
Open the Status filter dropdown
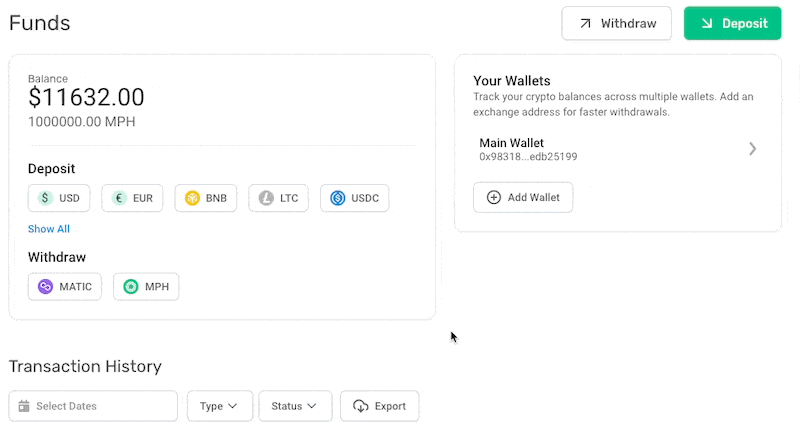coord(295,406)
